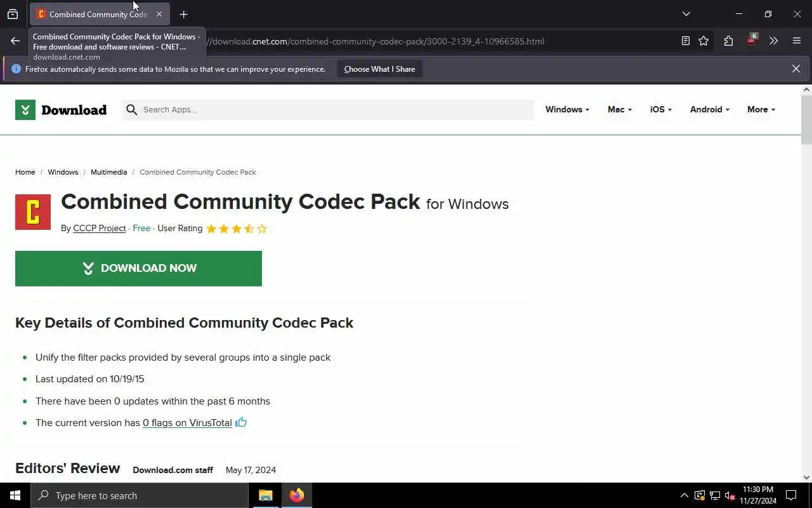Click the Download.com staff author text

(x=173, y=470)
